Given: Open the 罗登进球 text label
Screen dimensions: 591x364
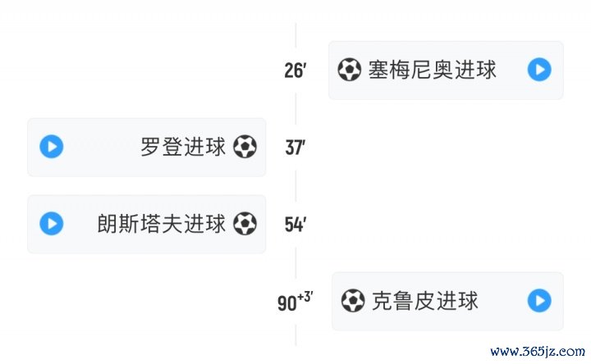Looking at the screenshot, I should click(x=183, y=147).
